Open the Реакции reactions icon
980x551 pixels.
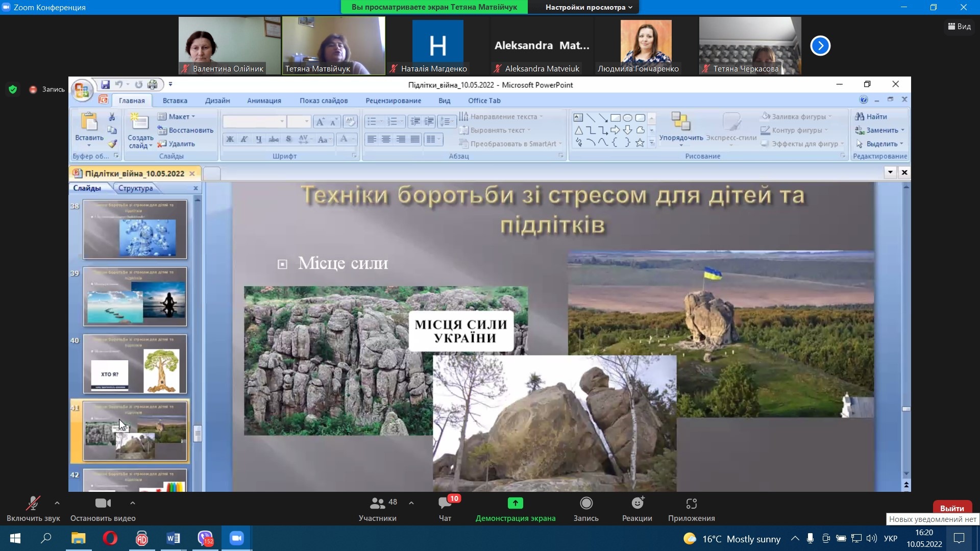click(x=637, y=504)
